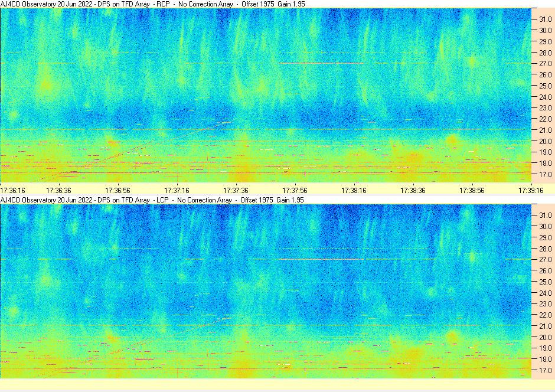This screenshot has height=392, width=555.
Task: Select the 17:38:16 time axis label
Action: point(354,190)
